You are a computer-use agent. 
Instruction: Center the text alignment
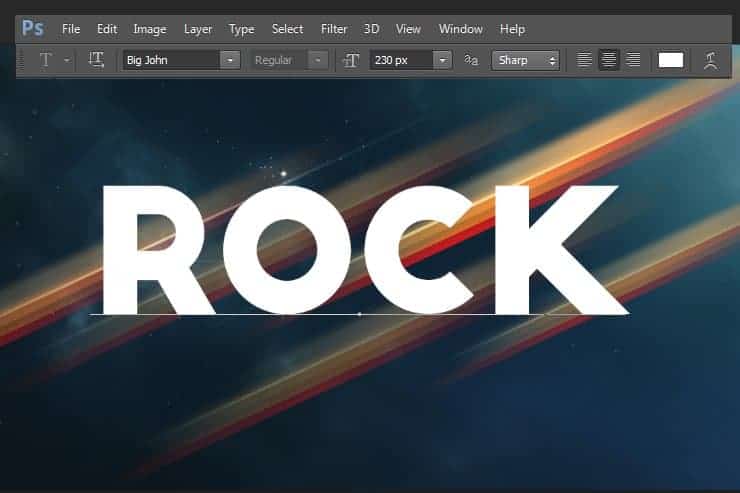609,60
